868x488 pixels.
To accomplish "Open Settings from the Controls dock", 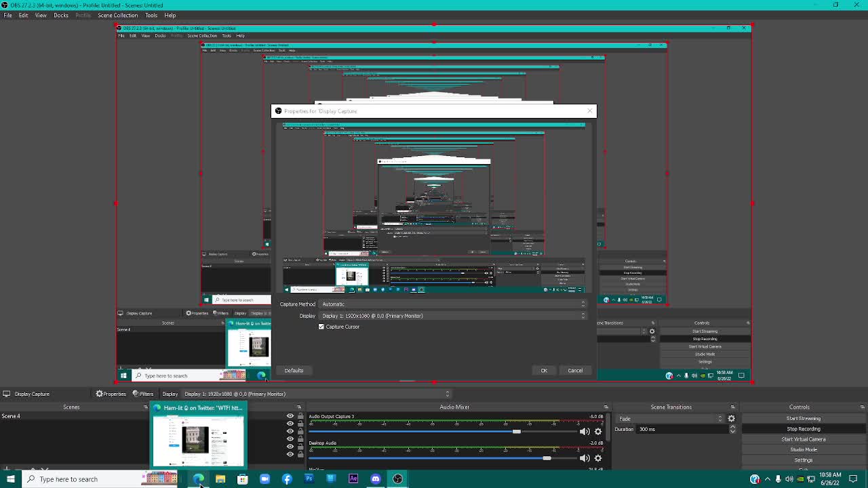I will click(804, 460).
